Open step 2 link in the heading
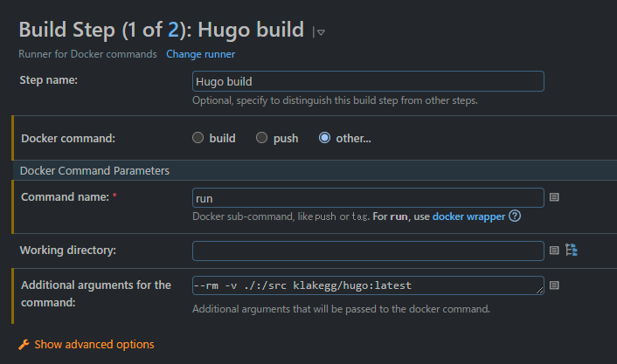 click(172, 30)
